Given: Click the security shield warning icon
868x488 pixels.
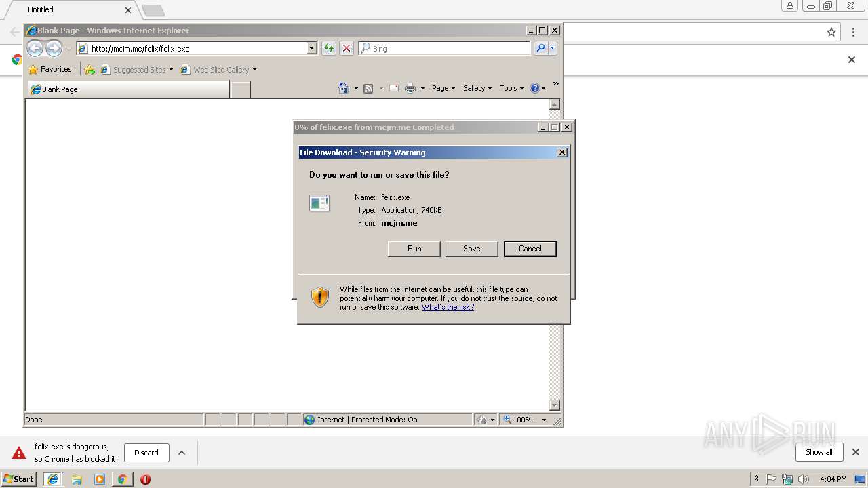Looking at the screenshot, I should point(319,297).
